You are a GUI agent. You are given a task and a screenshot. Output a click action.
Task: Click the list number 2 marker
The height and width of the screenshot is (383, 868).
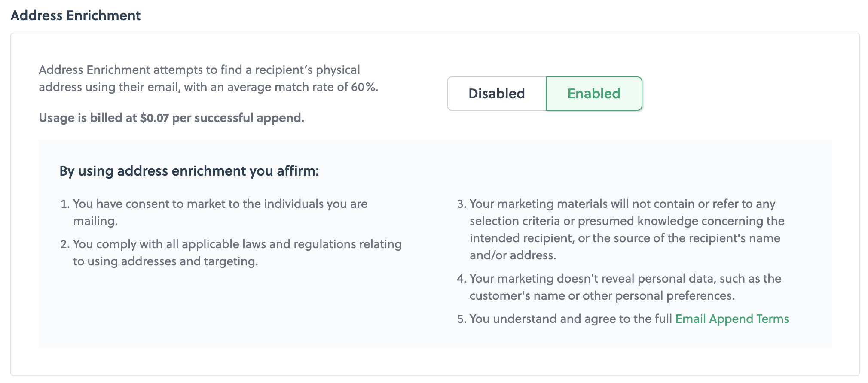65,244
